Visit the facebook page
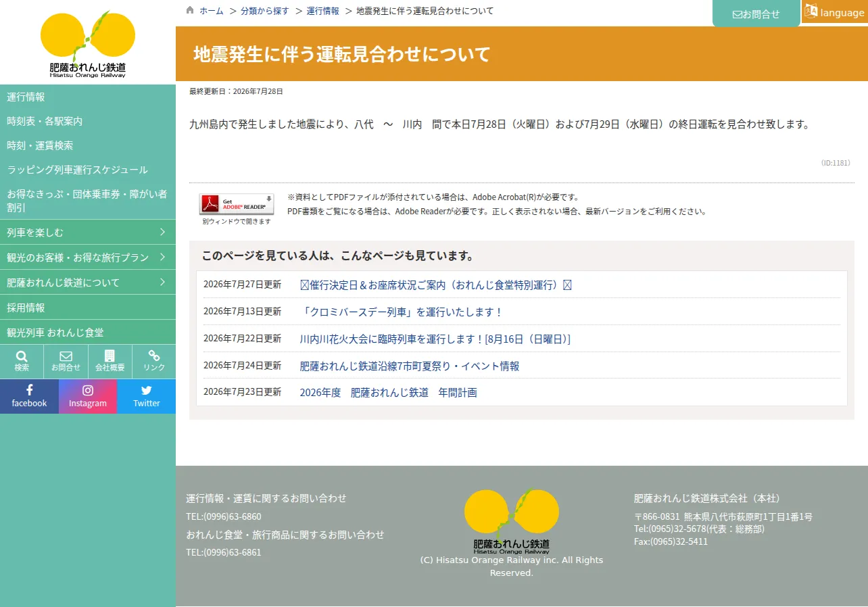The height and width of the screenshot is (607, 868). 29,396
